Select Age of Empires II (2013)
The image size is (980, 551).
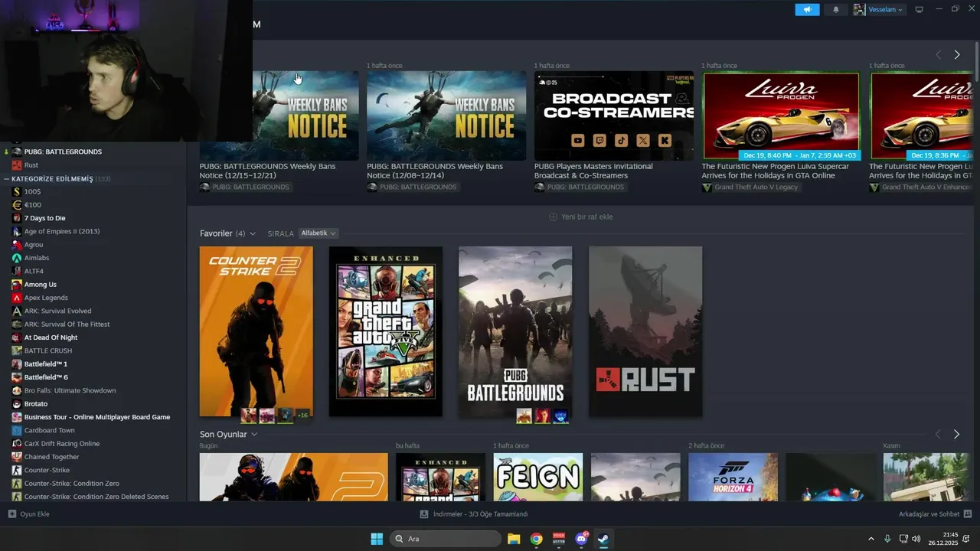[x=62, y=232]
